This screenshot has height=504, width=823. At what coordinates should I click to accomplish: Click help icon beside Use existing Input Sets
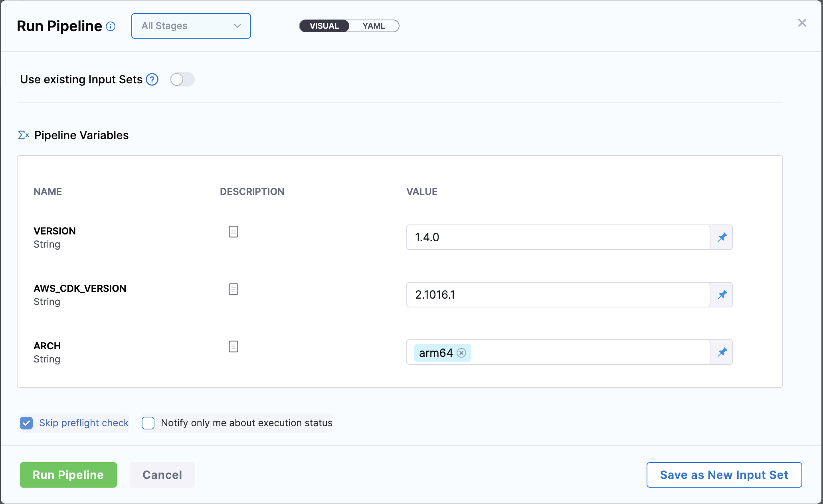tap(152, 79)
